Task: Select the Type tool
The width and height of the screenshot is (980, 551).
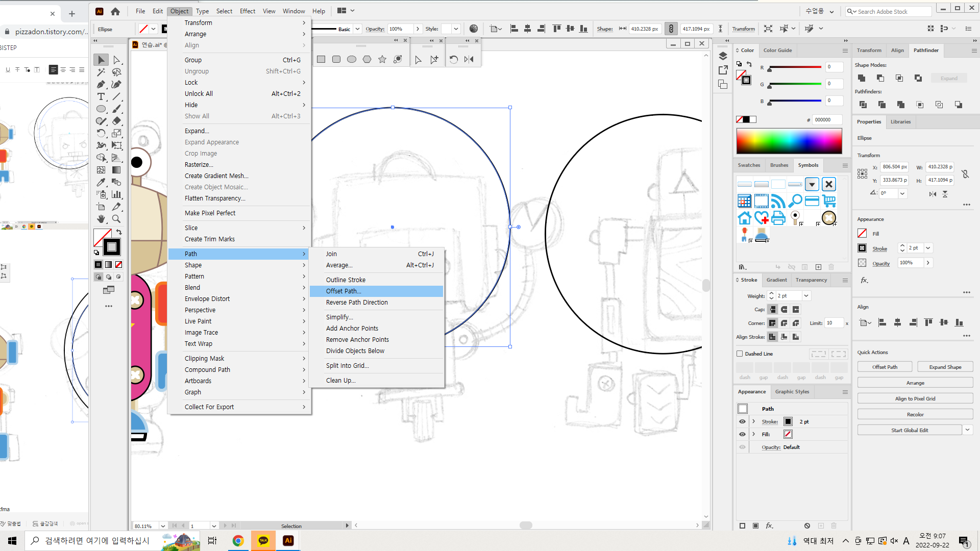Action: (x=101, y=97)
